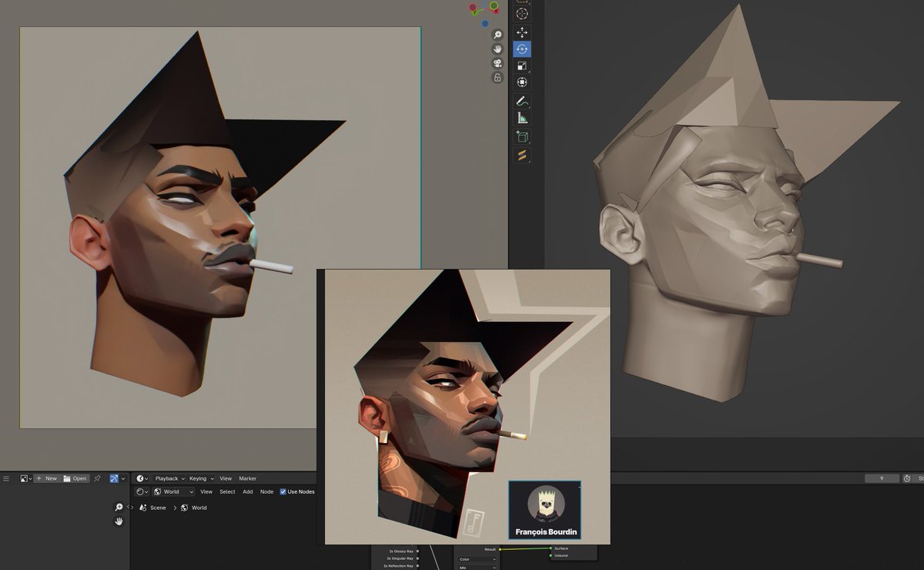Viewport: 924px width, 570px height.
Task: Click the Result output socket
Action: [500, 549]
